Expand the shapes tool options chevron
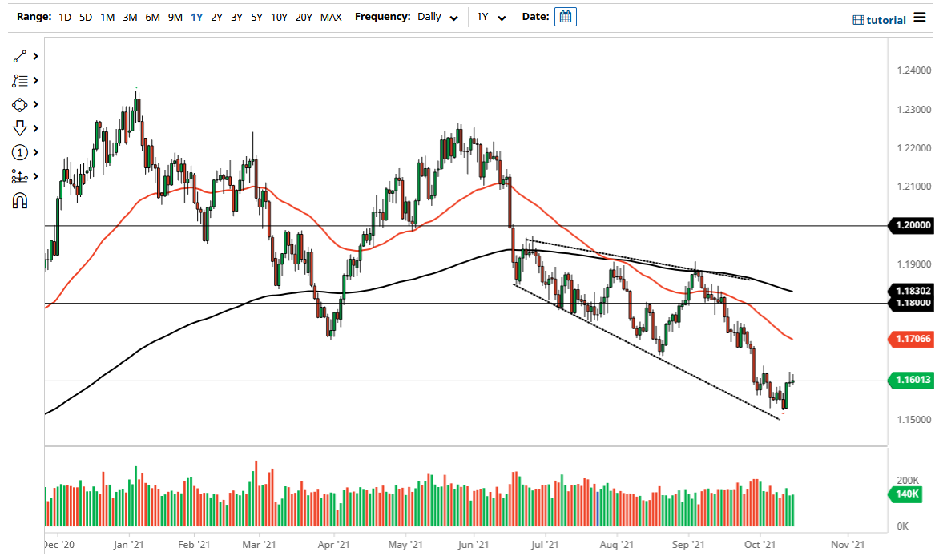This screenshot has height=560, width=939. [x=36, y=105]
